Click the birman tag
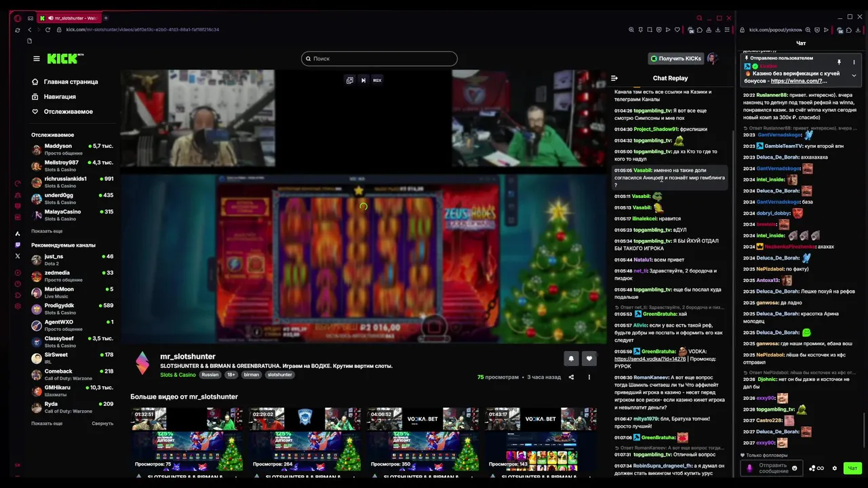Viewport: 868px width, 488px height. coord(252,375)
